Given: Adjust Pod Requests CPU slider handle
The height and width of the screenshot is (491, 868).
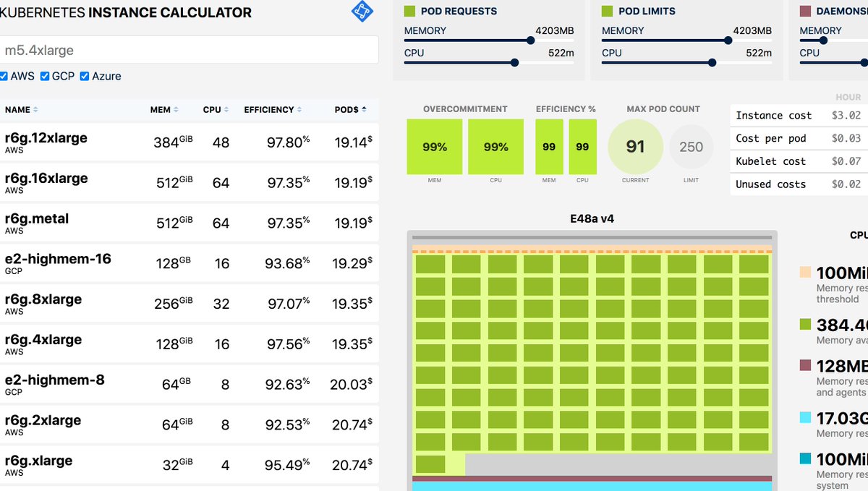Looking at the screenshot, I should click(514, 63).
